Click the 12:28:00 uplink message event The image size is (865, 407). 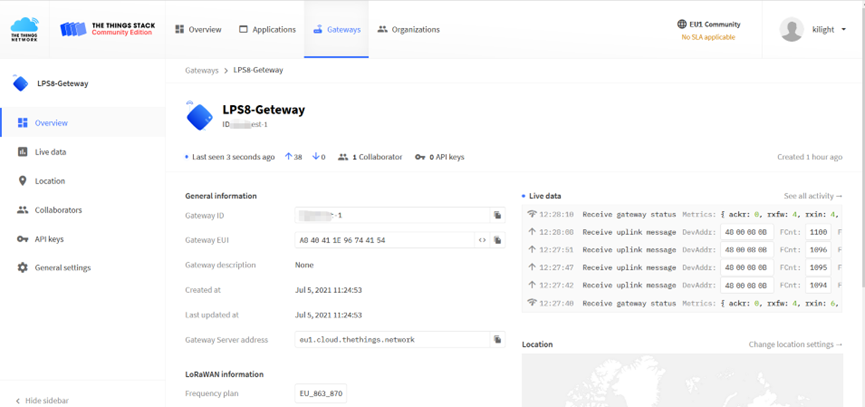682,232
